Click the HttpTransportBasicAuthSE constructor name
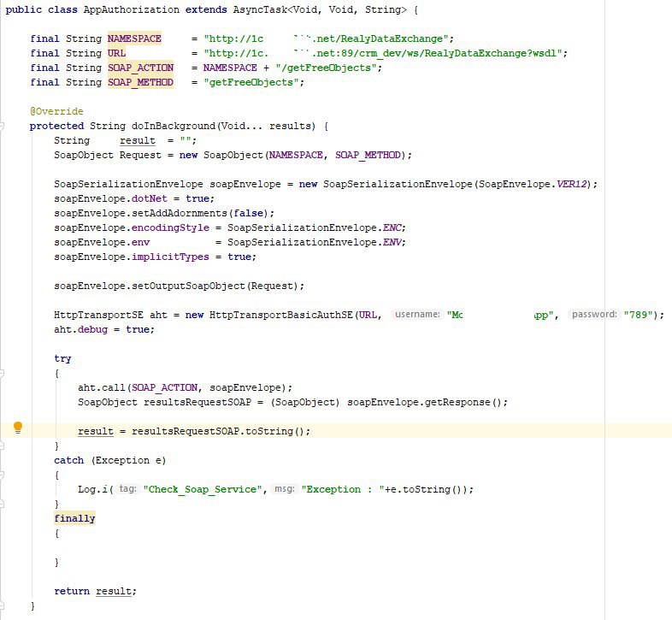 [281, 316]
